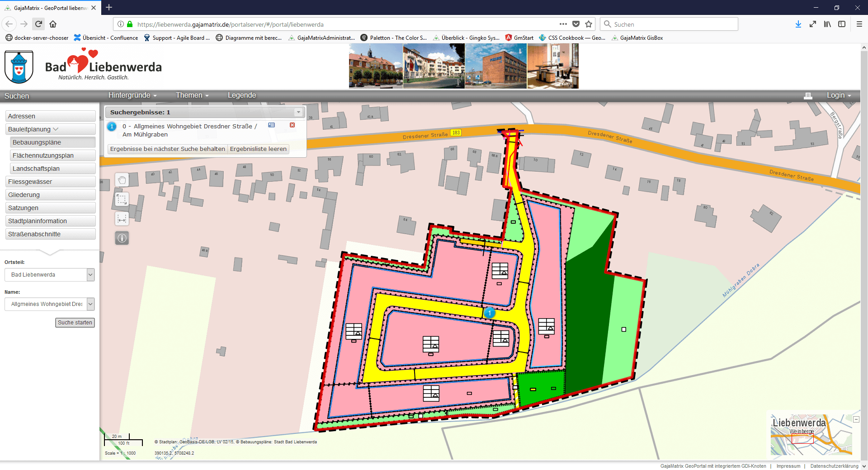The width and height of the screenshot is (868, 470).
Task: Open the Ortsteil dropdown
Action: (x=90, y=275)
